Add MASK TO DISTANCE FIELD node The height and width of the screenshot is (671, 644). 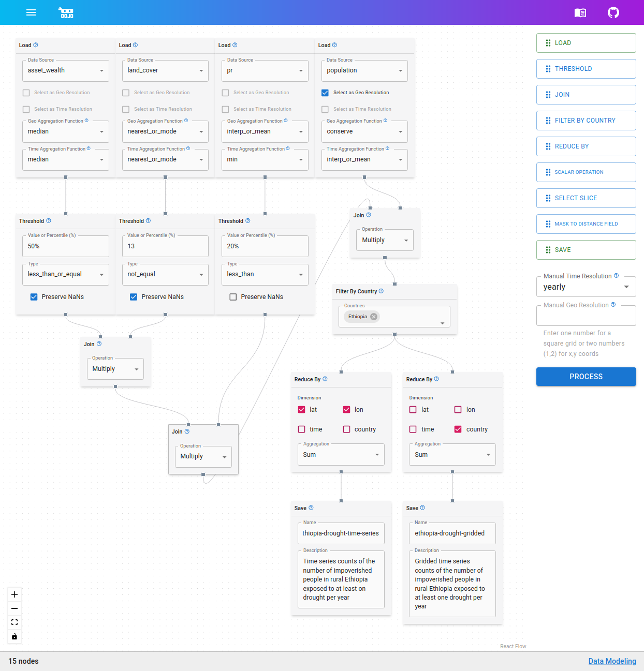pyautogui.click(x=586, y=224)
